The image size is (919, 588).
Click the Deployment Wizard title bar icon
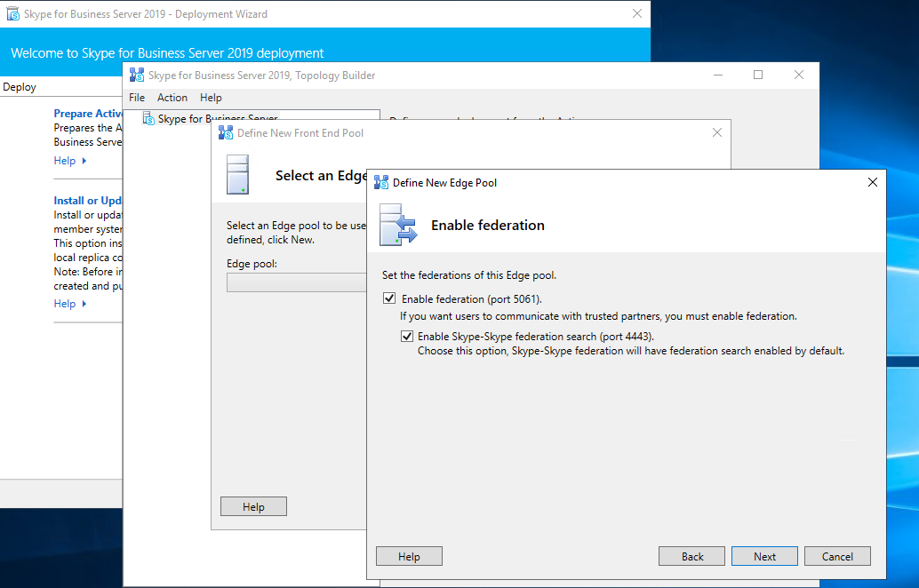13,14
